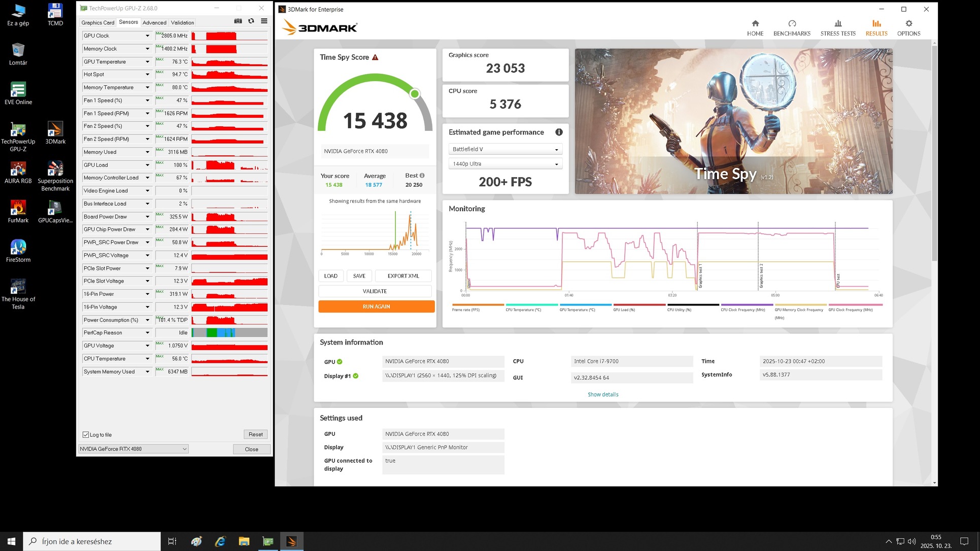Click the orange RUN AGAIN button

[x=376, y=306]
